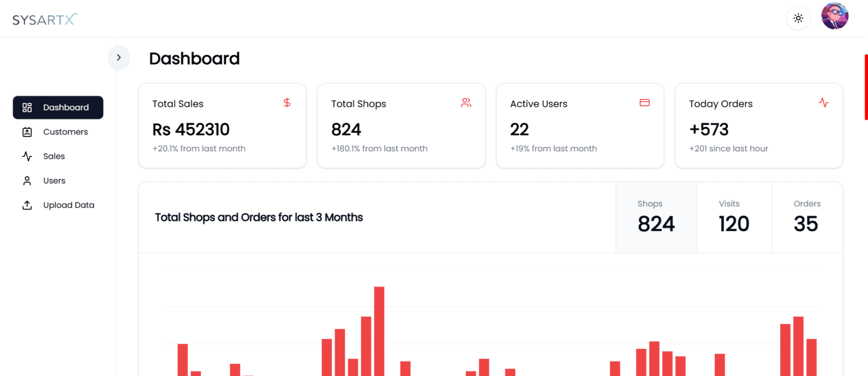868x376 pixels.
Task: Switch to the Visits 120 tab
Action: 734,217
